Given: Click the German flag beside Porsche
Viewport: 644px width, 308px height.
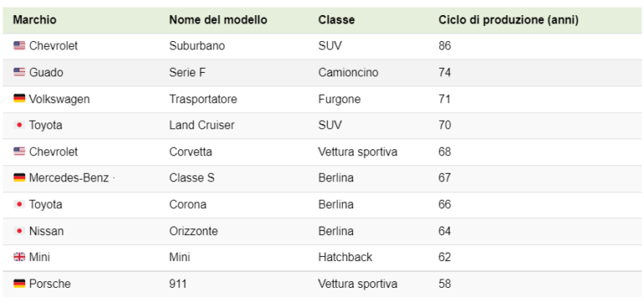Looking at the screenshot, I should click(x=19, y=284).
